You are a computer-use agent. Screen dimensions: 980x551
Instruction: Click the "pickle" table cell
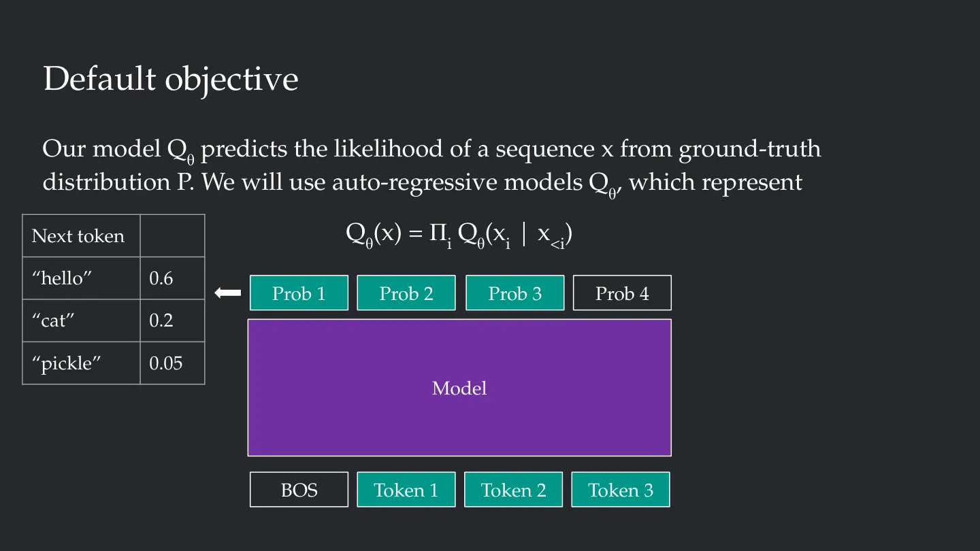(82, 363)
